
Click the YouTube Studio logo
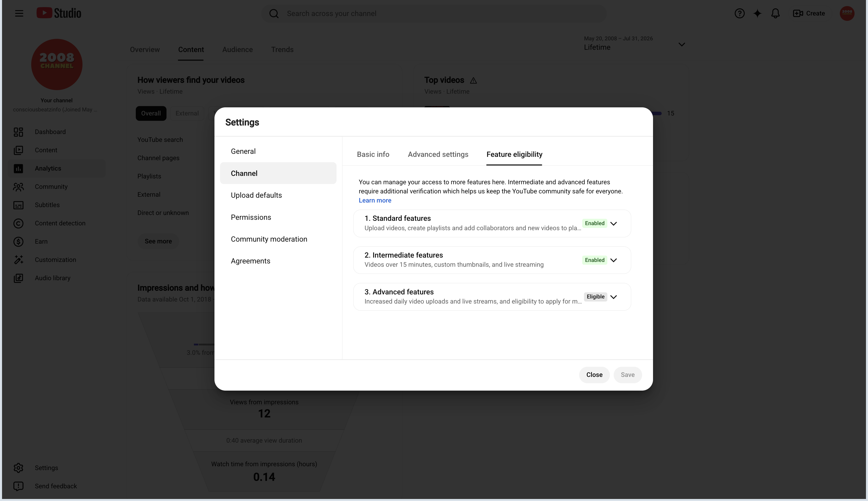point(59,13)
